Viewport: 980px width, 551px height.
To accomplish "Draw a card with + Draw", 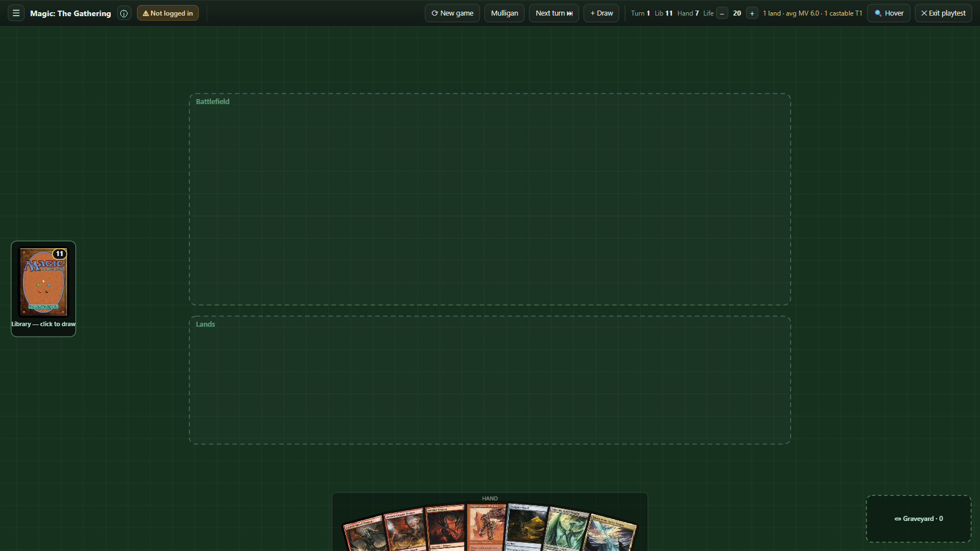I will (x=601, y=13).
